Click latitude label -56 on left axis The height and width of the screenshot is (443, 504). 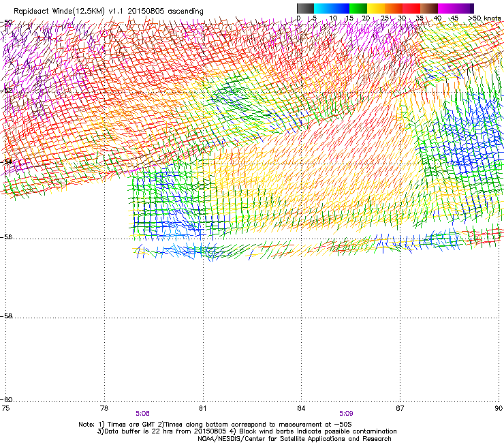coord(6,236)
